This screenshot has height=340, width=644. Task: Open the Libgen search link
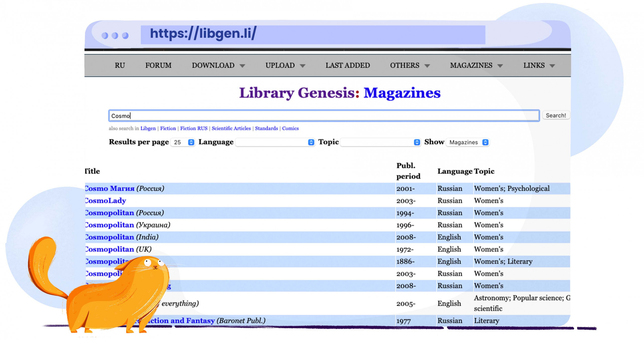pos(148,128)
